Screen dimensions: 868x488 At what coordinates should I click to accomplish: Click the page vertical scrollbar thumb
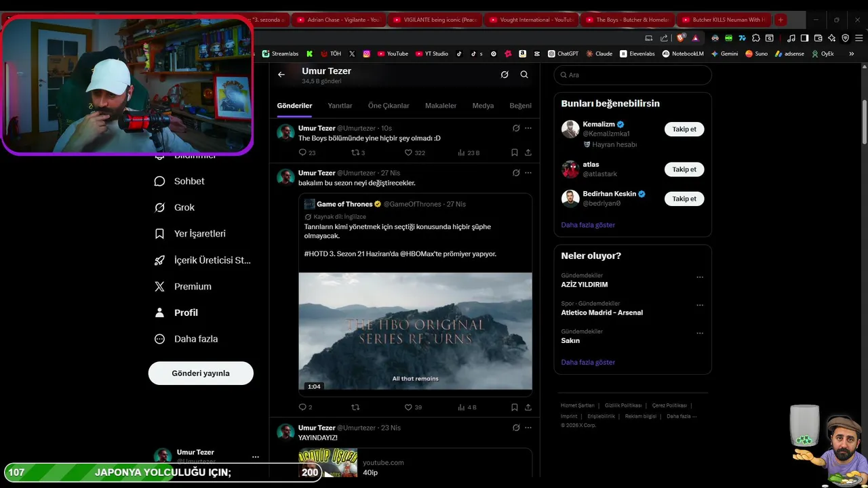(x=864, y=122)
